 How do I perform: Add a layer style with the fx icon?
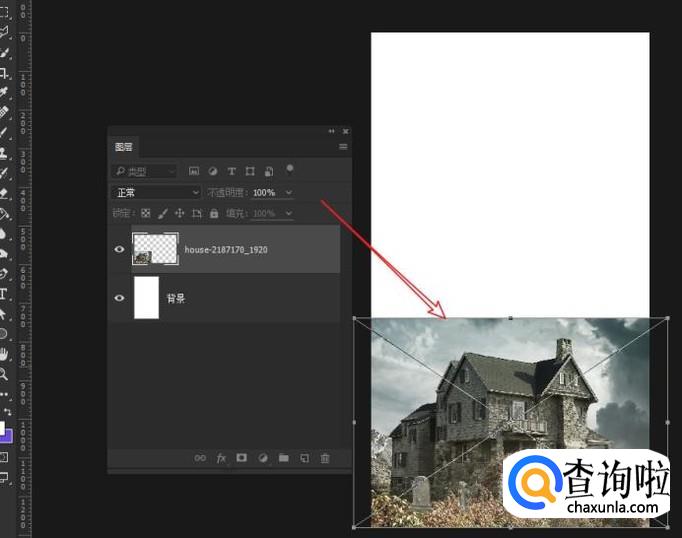[221, 458]
